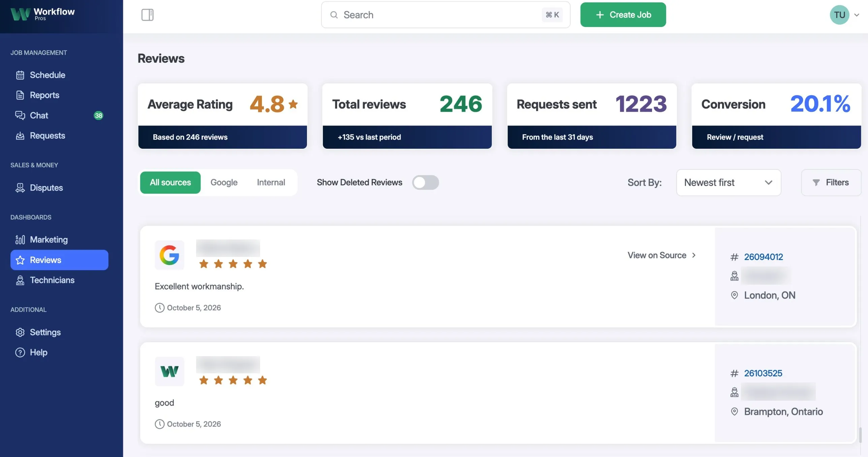Open job number 26103525
The image size is (868, 457).
point(763,373)
